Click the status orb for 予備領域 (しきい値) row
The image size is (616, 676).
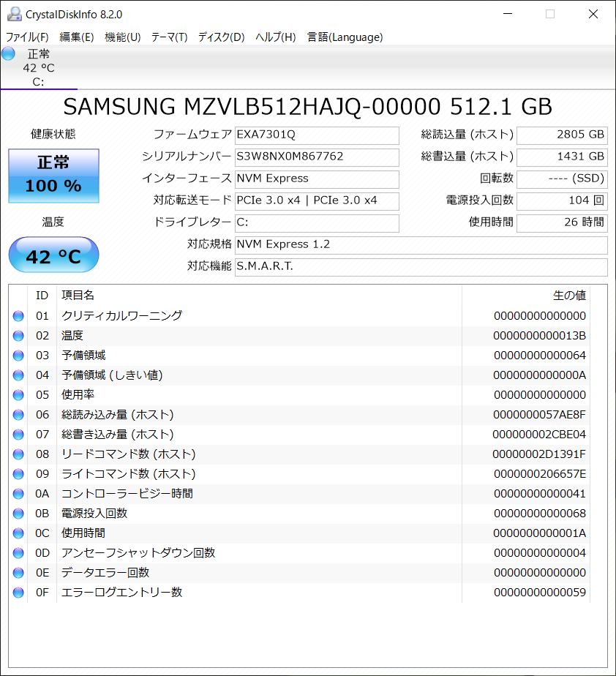[18, 375]
